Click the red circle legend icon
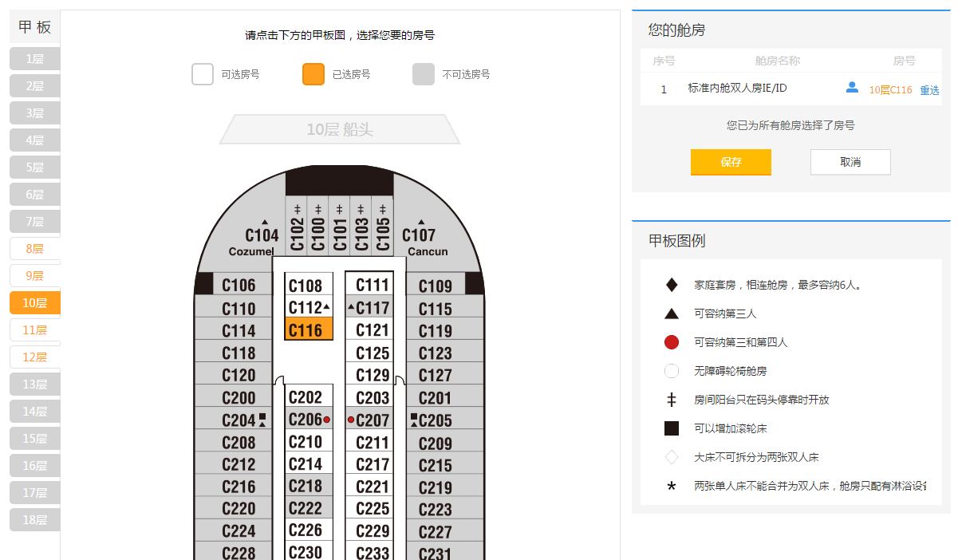Image resolution: width=958 pixels, height=560 pixels. click(x=672, y=342)
